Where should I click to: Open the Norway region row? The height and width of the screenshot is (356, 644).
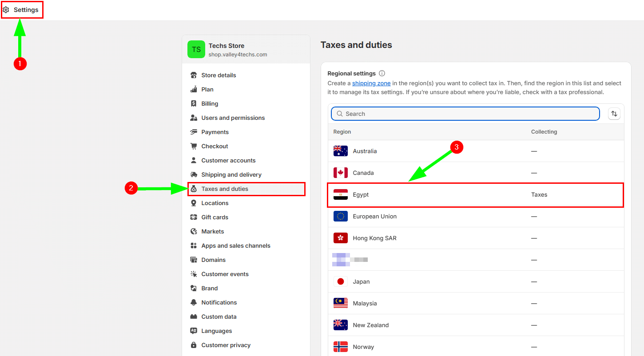click(476, 347)
